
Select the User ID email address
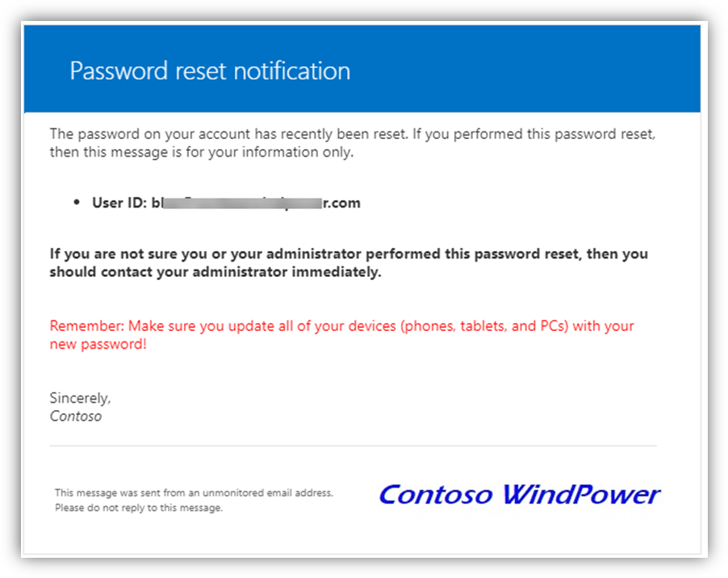coord(256,203)
